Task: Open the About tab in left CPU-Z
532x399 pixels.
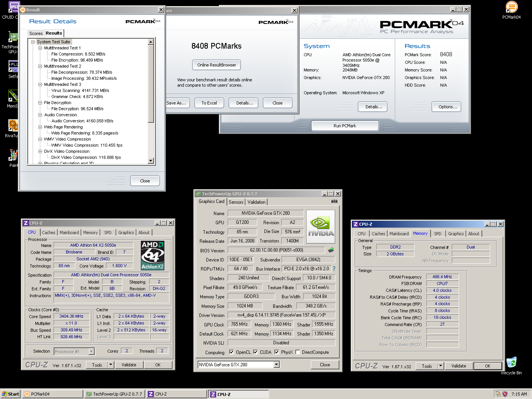Action: click(144, 233)
